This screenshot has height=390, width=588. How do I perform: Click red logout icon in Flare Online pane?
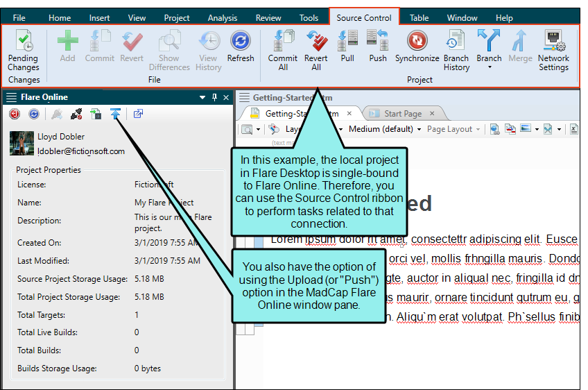click(15, 113)
